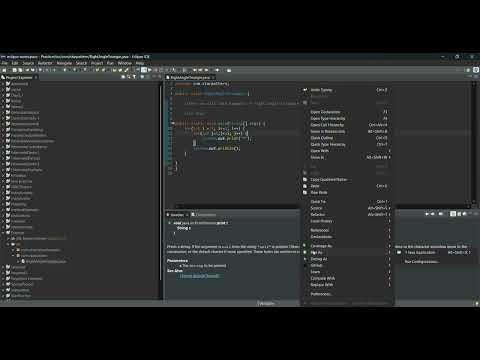
Task: Open the Search menu
Action: point(81,63)
